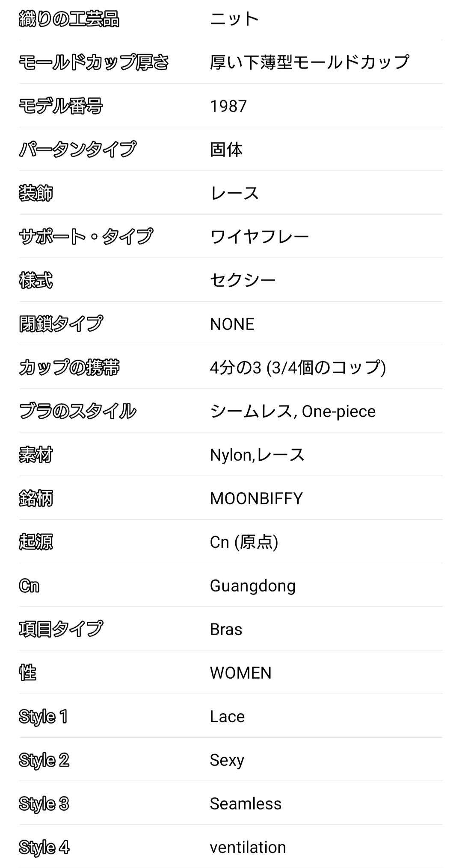Image resolution: width=462 pixels, height=868 pixels.
Task: Click the 'Lace' value for Style 1
Action: pos(227,716)
